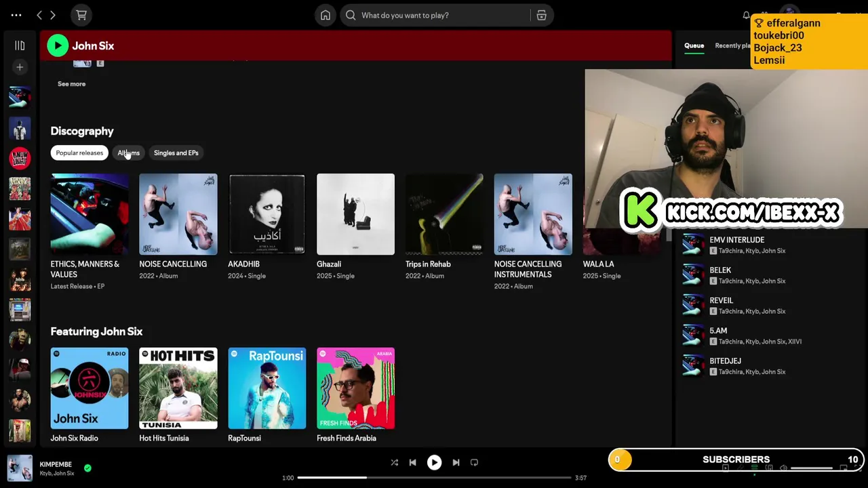Click the Trips in Rehab title
The height and width of the screenshot is (488, 868).
[x=428, y=264]
